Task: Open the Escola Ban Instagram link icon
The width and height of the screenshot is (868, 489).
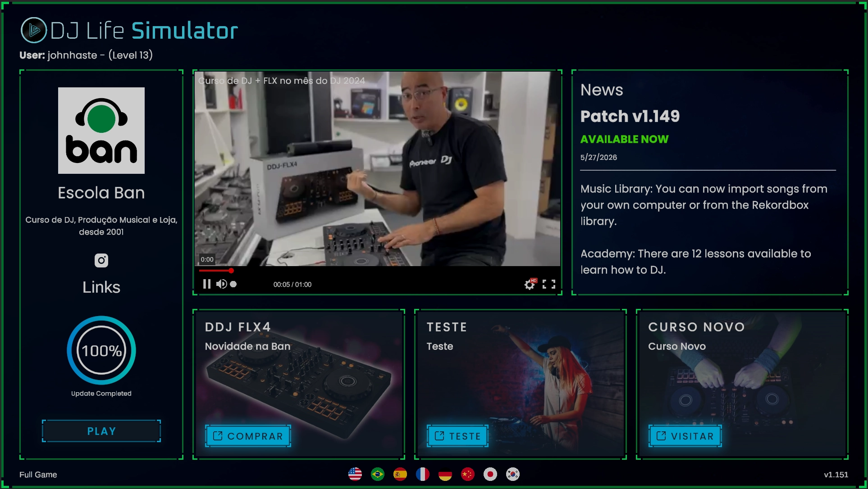Action: [x=101, y=260]
